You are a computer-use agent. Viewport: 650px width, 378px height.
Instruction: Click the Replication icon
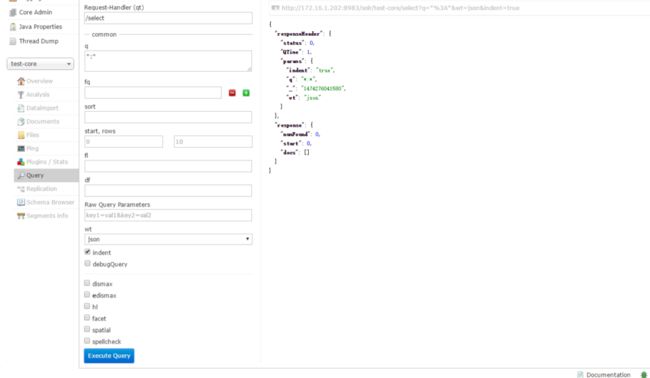[x=21, y=189]
